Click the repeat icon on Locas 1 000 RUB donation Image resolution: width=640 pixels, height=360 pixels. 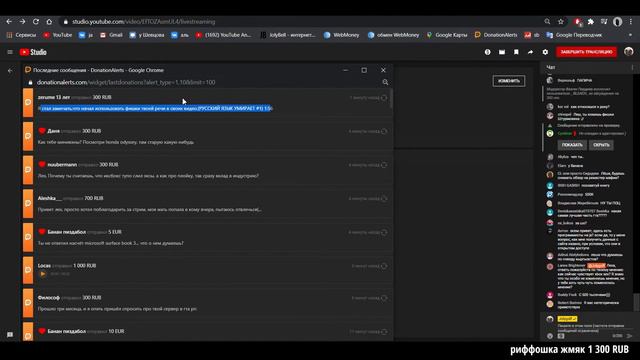pos(384,266)
